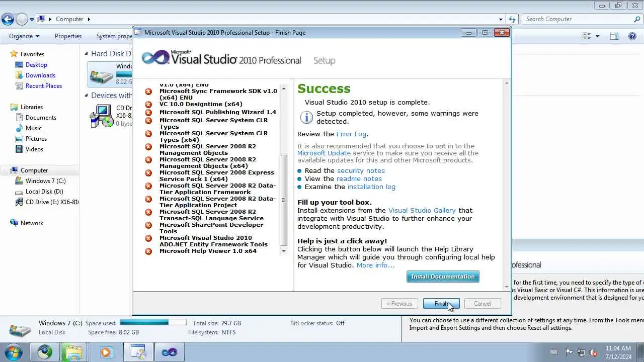Open the Organize dropdown menu
Viewport: 644px width, 362px height.
[x=24, y=36]
